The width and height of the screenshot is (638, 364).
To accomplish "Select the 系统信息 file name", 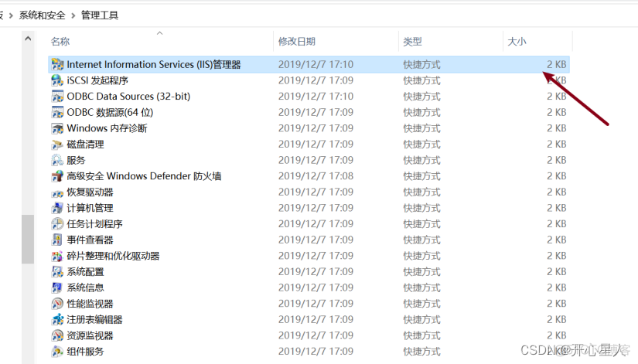I will pos(85,287).
